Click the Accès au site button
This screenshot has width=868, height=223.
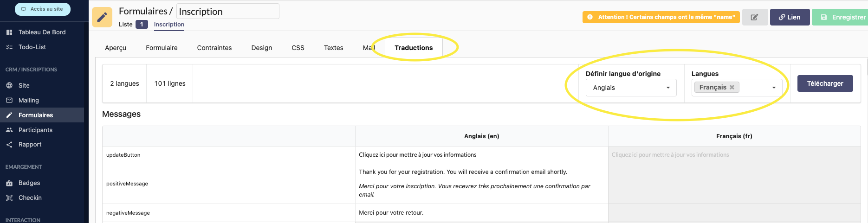pyautogui.click(x=43, y=9)
